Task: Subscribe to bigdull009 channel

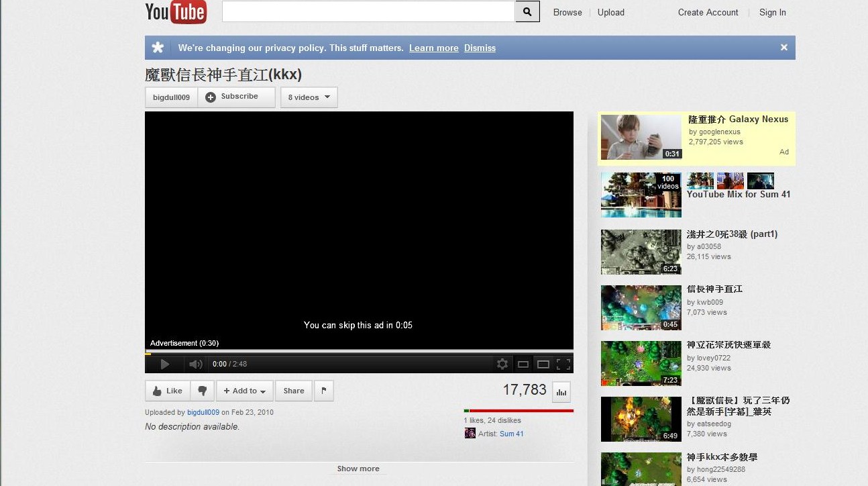Action: click(x=236, y=97)
